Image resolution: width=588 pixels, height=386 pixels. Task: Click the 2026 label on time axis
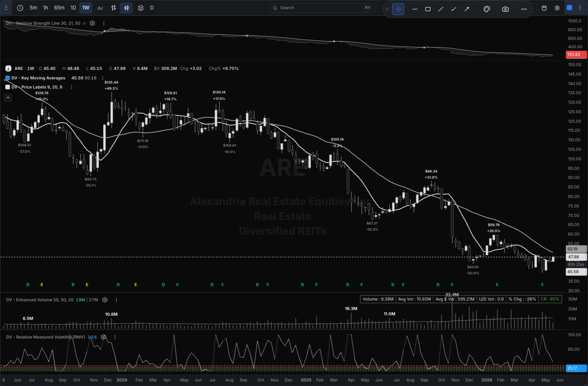[x=486, y=380]
